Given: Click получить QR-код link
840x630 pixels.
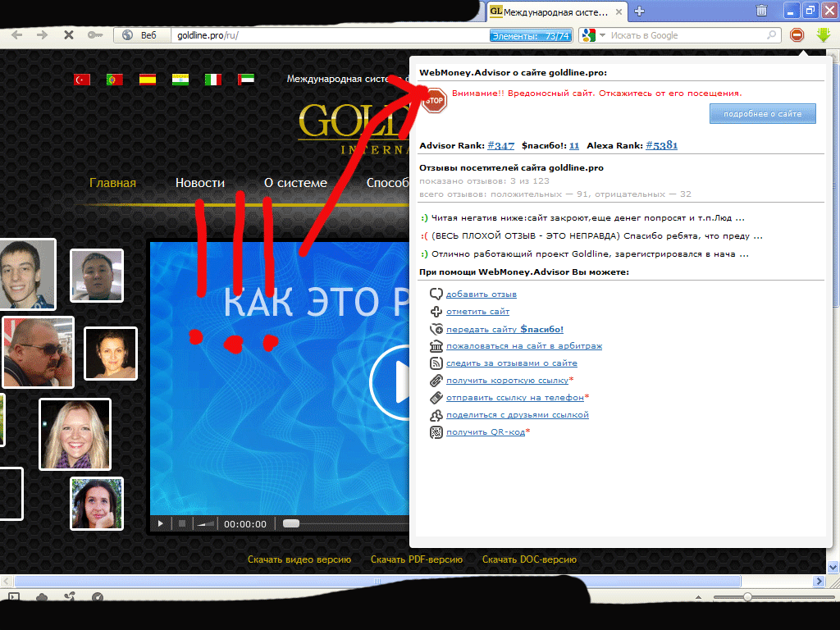Looking at the screenshot, I should click(x=486, y=431).
